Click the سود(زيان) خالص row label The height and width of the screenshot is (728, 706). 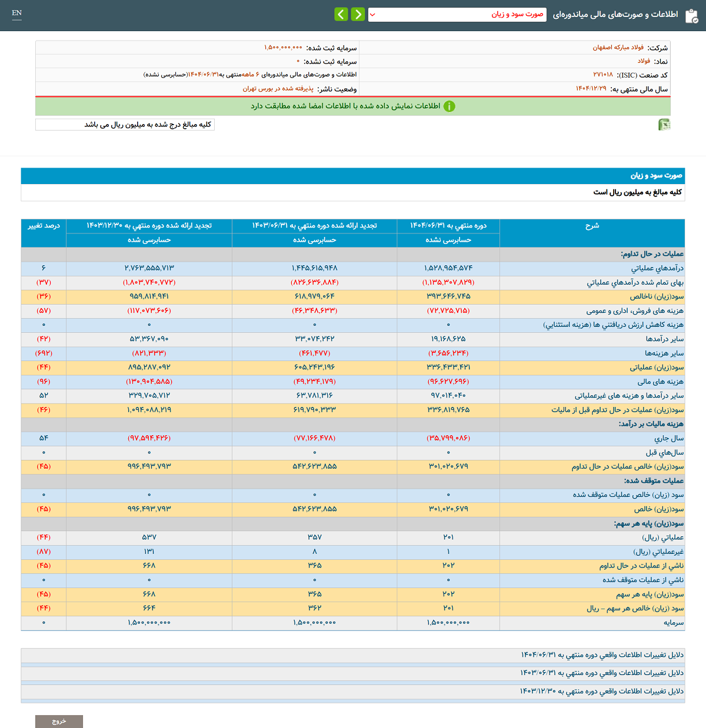[x=658, y=509]
